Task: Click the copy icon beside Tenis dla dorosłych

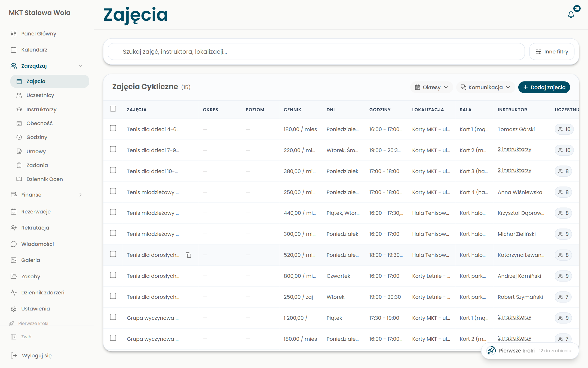Action: tap(188, 255)
